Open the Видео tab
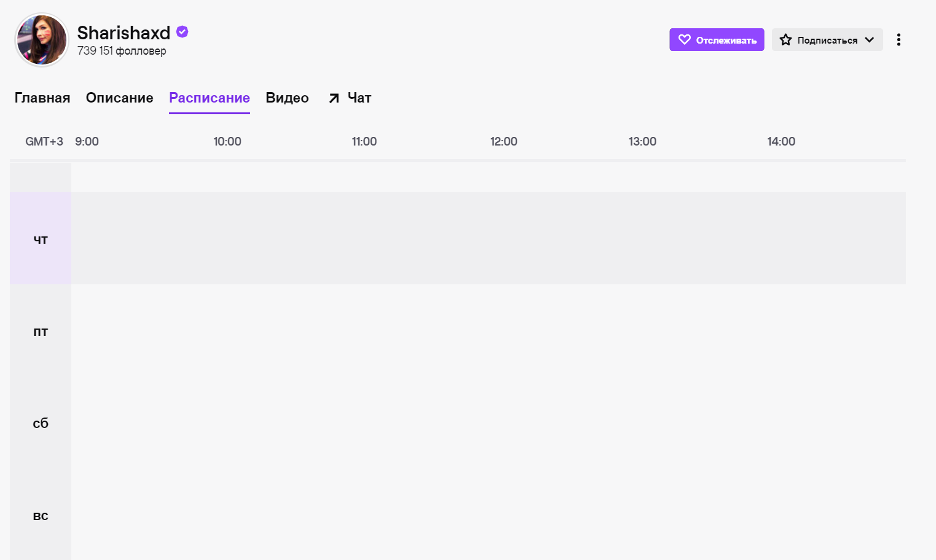936x560 pixels. pos(287,98)
